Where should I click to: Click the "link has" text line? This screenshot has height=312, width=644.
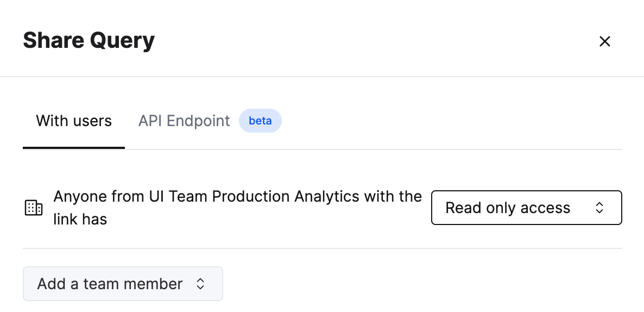tap(80, 220)
